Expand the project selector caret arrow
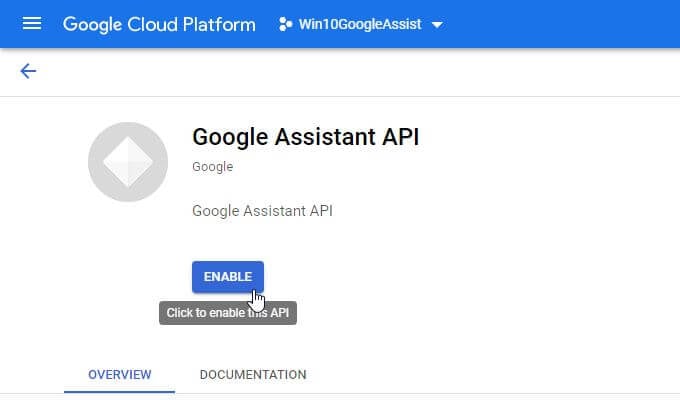 (x=437, y=24)
